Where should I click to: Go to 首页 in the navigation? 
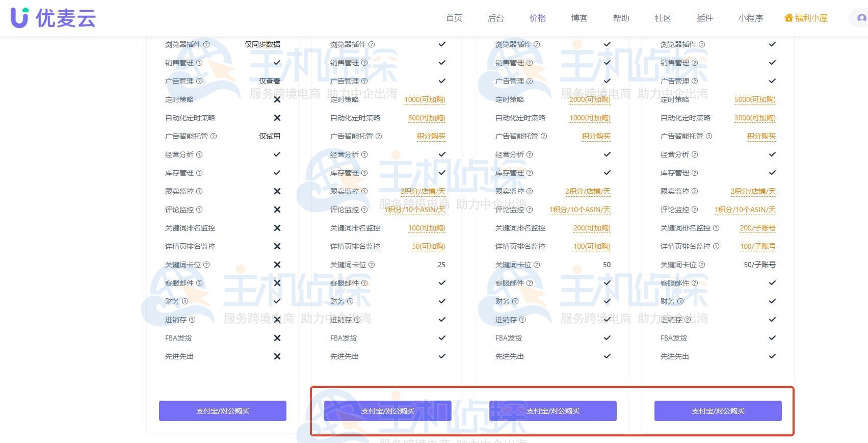pos(454,18)
